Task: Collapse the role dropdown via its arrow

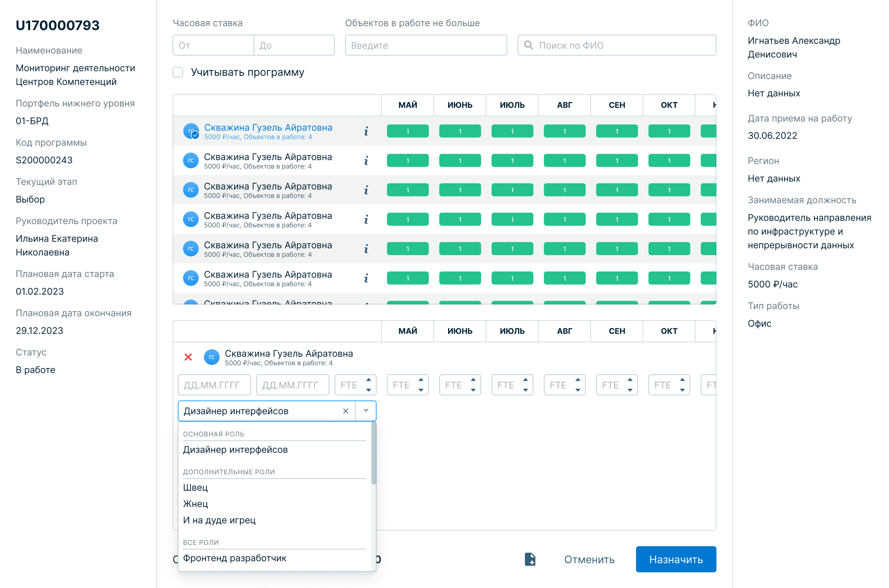Action: pos(366,411)
